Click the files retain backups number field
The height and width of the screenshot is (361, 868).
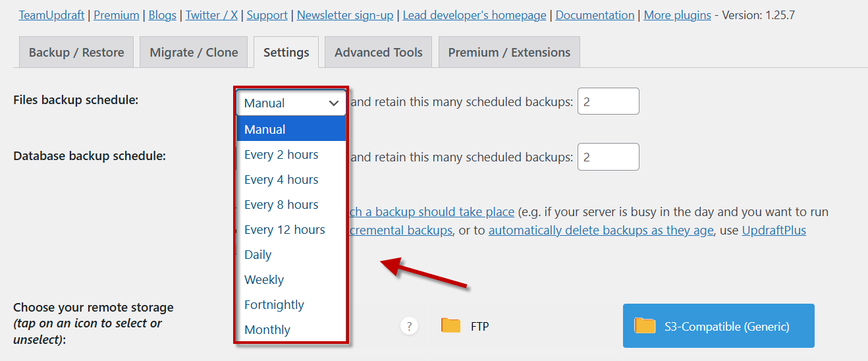point(608,101)
